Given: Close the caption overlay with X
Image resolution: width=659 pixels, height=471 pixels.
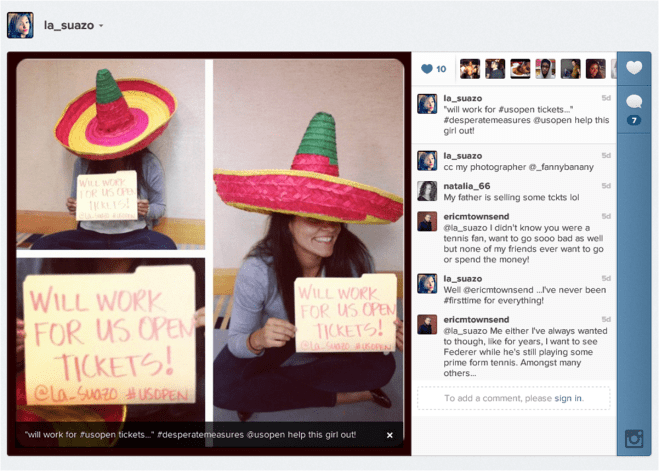Looking at the screenshot, I should click(x=390, y=435).
